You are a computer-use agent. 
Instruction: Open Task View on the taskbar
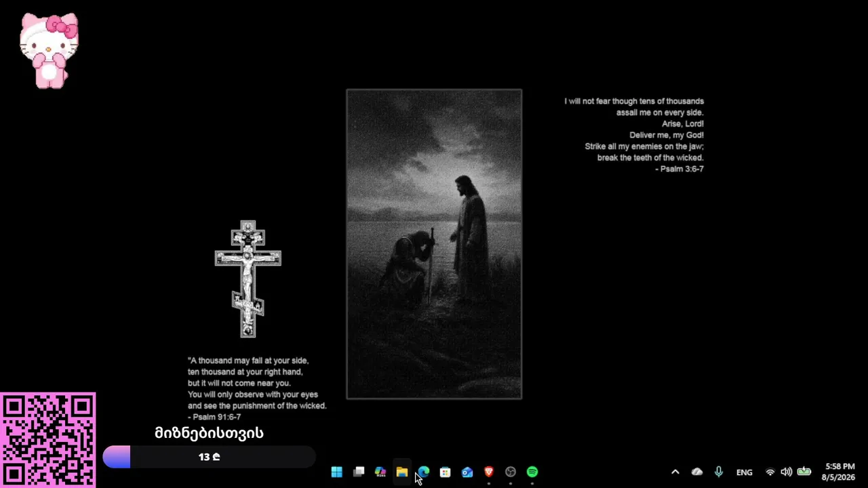(359, 472)
